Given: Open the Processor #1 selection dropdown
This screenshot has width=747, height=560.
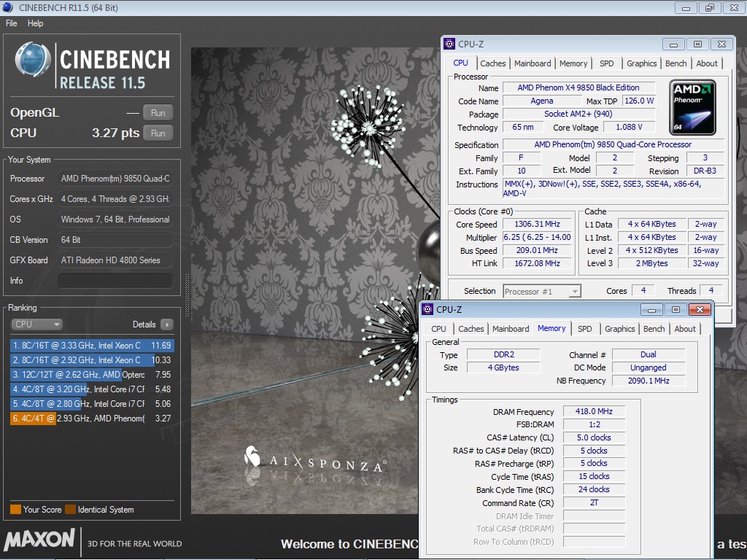Looking at the screenshot, I should [x=542, y=292].
